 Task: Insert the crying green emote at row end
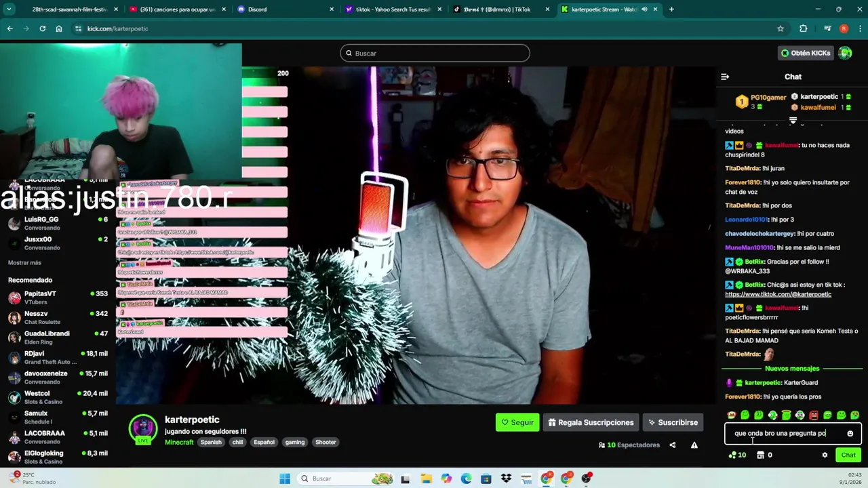coord(854,415)
